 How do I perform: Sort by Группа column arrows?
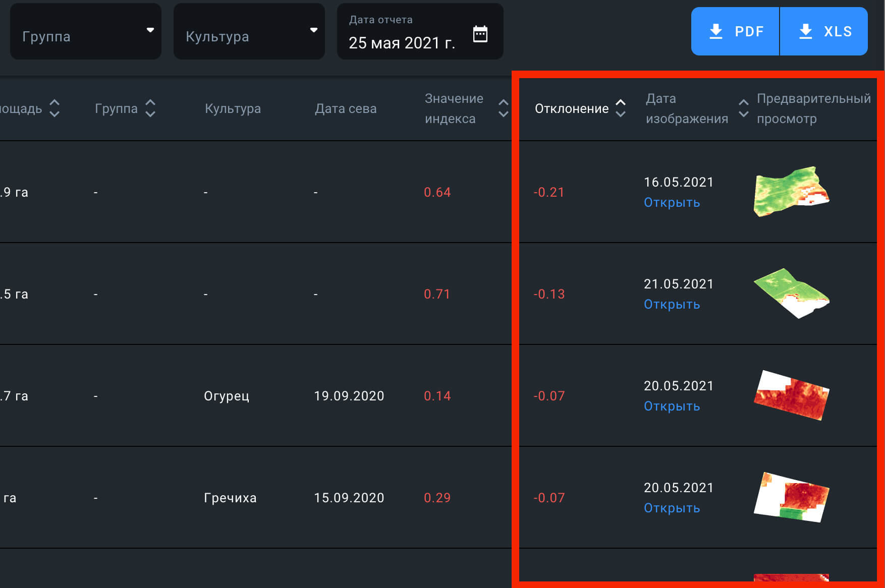[150, 108]
